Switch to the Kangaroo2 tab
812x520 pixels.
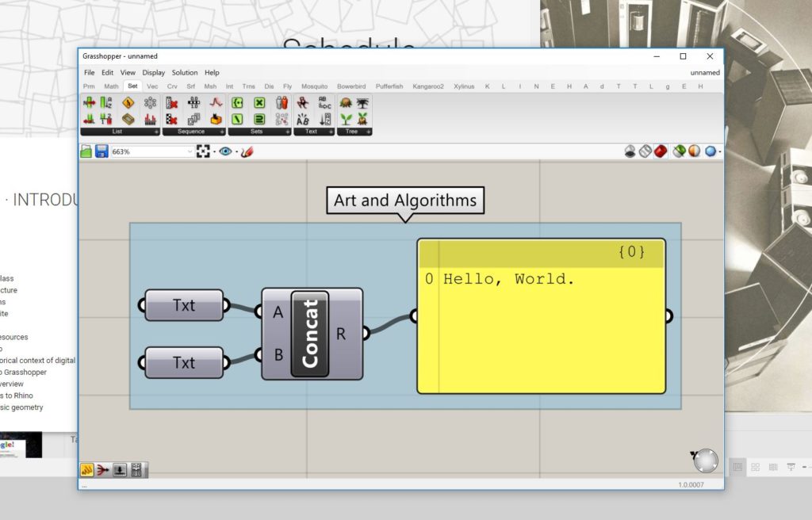[x=428, y=86]
